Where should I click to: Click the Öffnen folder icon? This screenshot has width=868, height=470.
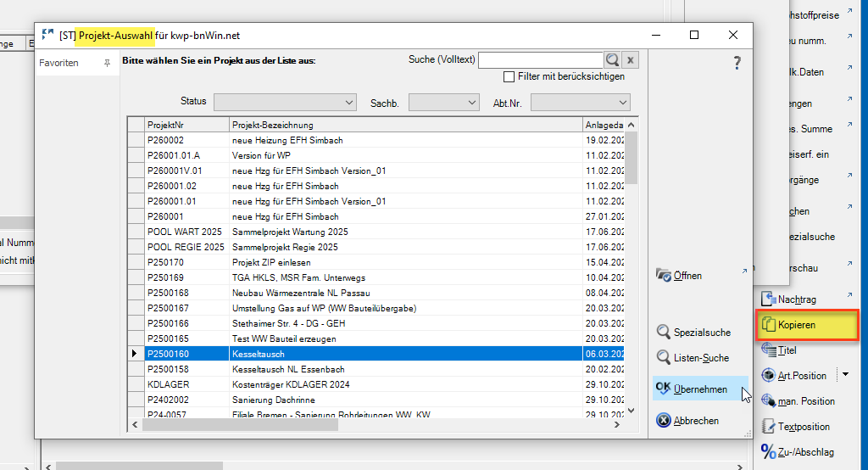tap(664, 276)
